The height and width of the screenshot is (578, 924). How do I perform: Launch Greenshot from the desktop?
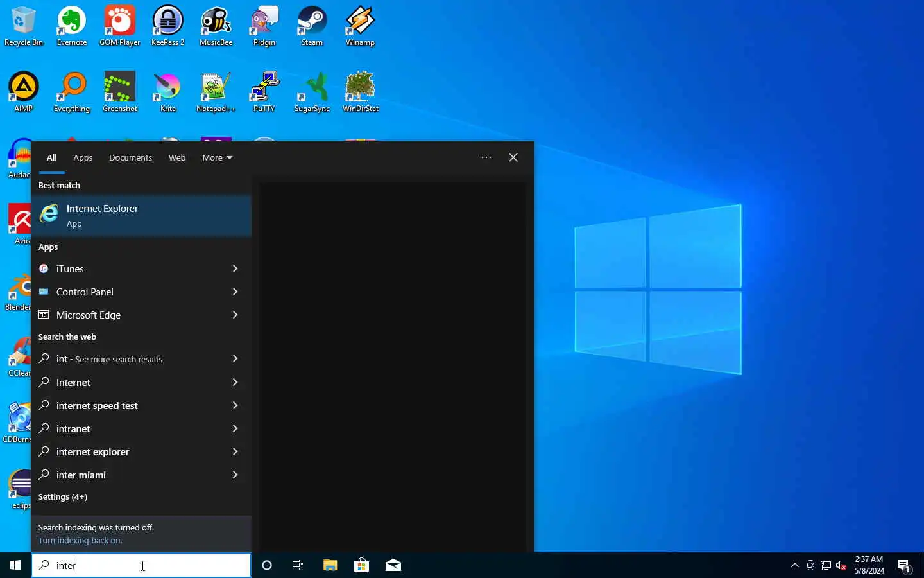coord(120,92)
